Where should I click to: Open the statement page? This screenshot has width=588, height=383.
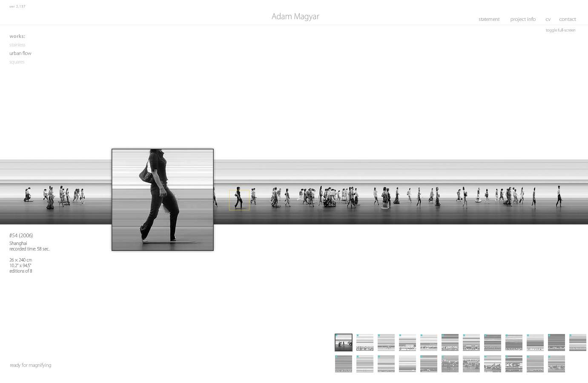(x=489, y=19)
